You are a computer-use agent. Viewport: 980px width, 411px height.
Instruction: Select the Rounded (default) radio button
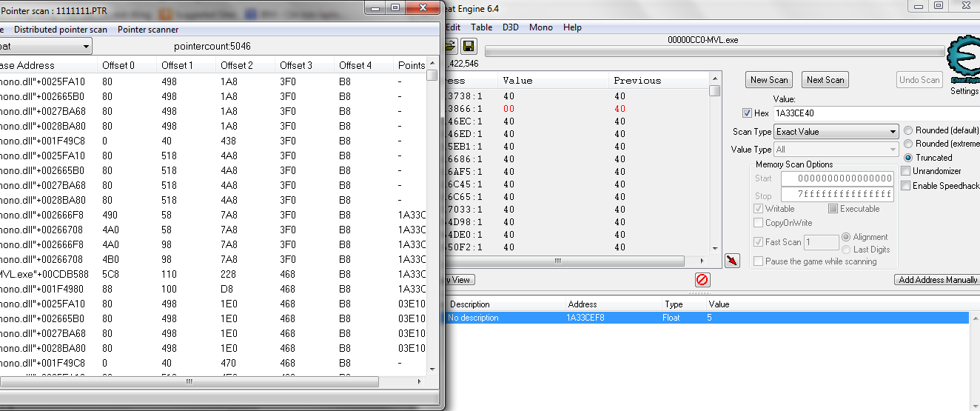(x=909, y=130)
